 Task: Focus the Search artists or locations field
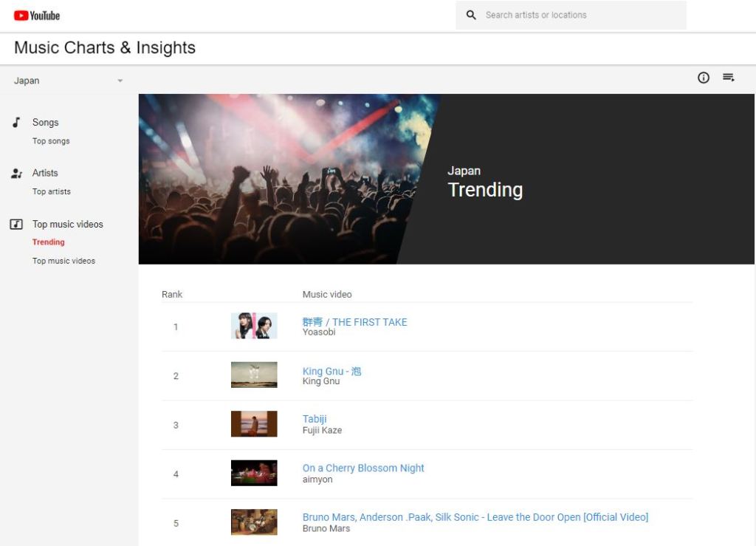coord(571,15)
